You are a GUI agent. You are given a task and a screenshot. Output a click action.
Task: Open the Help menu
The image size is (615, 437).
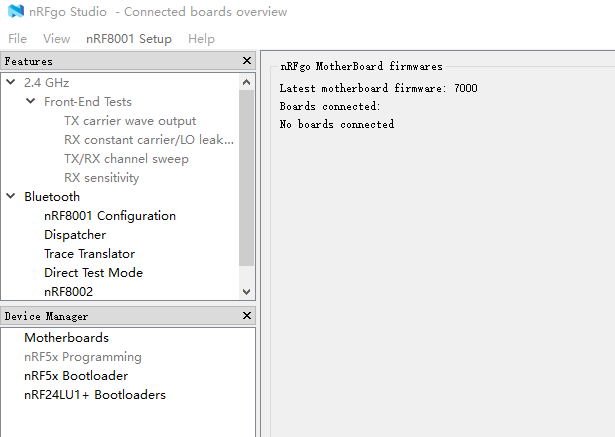[x=201, y=38]
